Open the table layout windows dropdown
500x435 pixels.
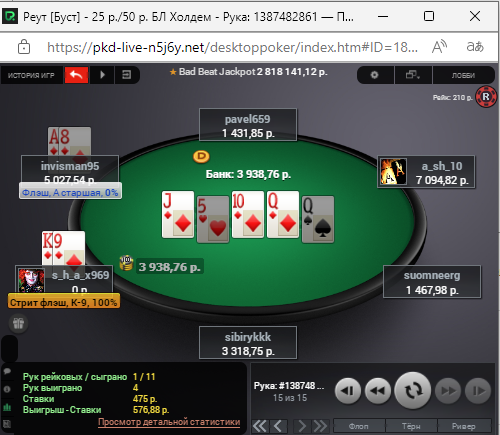point(413,75)
